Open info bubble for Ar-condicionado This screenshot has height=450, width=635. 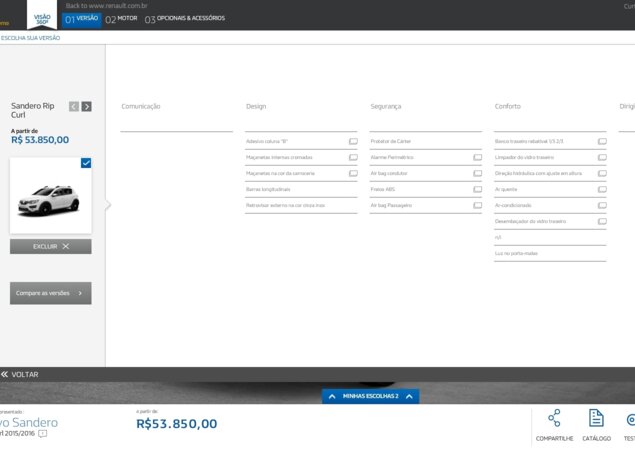(x=602, y=205)
